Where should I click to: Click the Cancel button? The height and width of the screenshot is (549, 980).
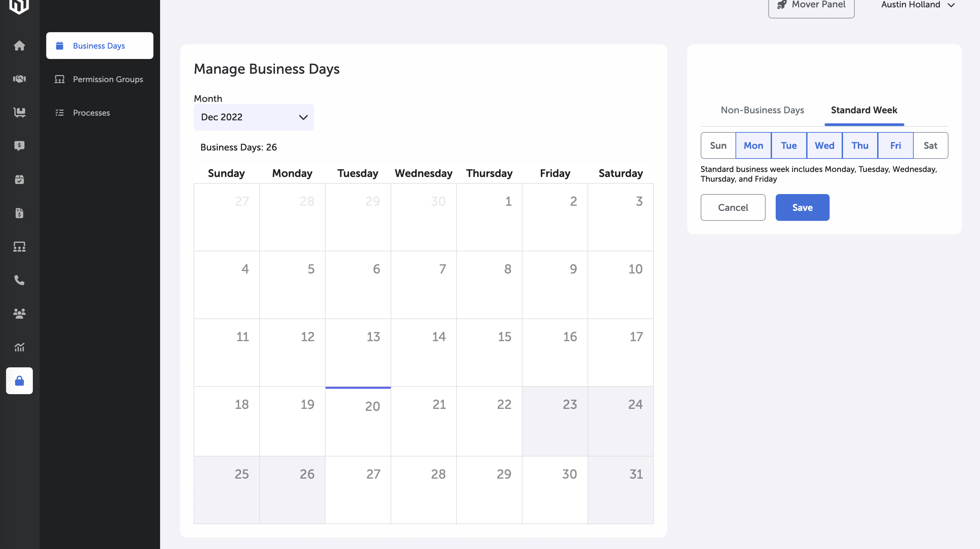pyautogui.click(x=733, y=207)
